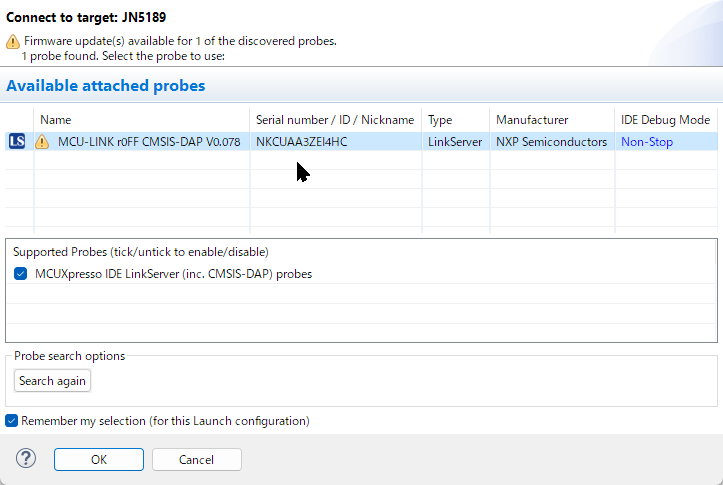This screenshot has height=485, width=723.
Task: Select the MCU-LINK r0FF CMSIS-DAP probe row
Action: pos(148,142)
